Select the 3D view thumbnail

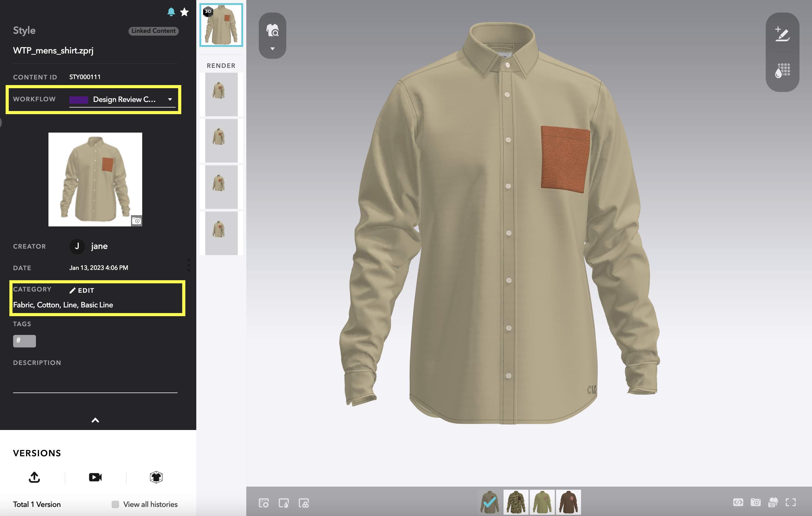pyautogui.click(x=221, y=25)
